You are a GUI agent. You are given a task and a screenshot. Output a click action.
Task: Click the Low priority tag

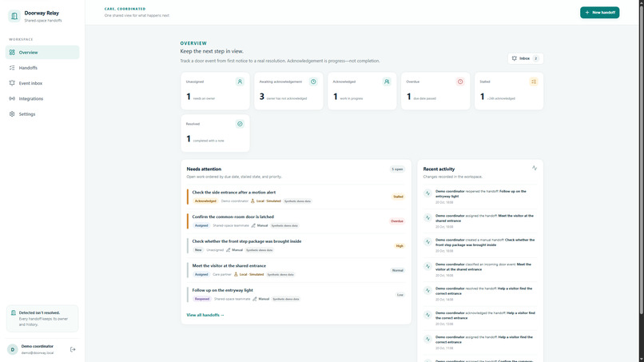coord(400,295)
